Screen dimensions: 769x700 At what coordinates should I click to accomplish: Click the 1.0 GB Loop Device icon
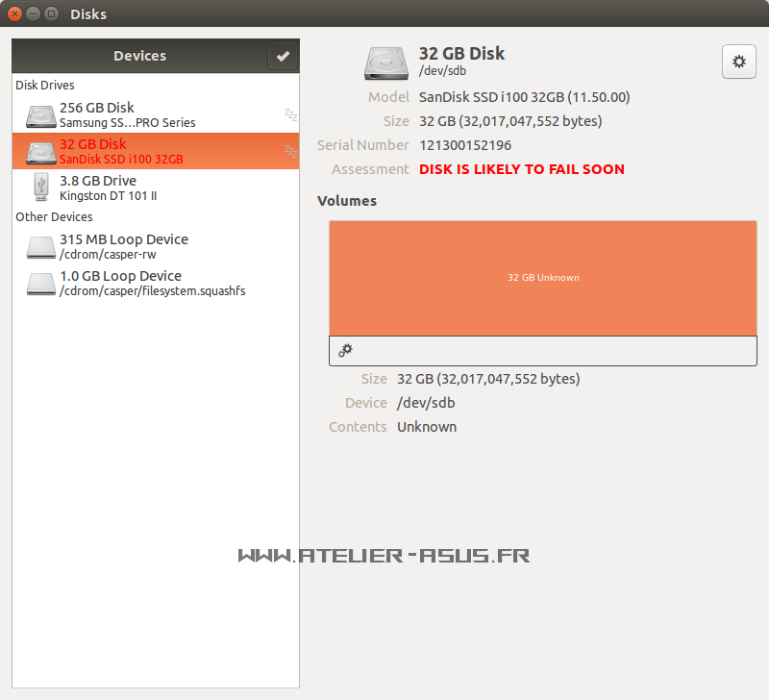(x=41, y=284)
